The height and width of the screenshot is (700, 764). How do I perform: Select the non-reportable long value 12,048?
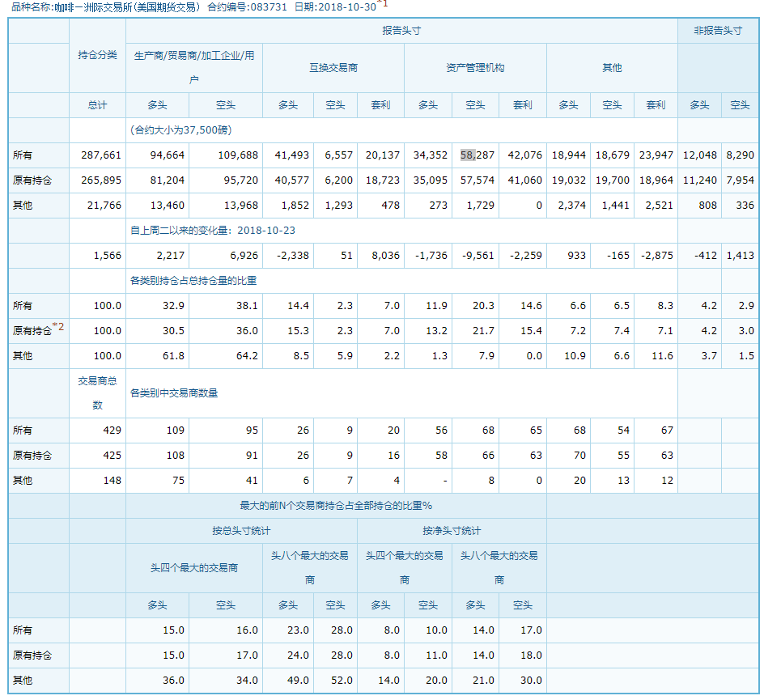tap(700, 155)
